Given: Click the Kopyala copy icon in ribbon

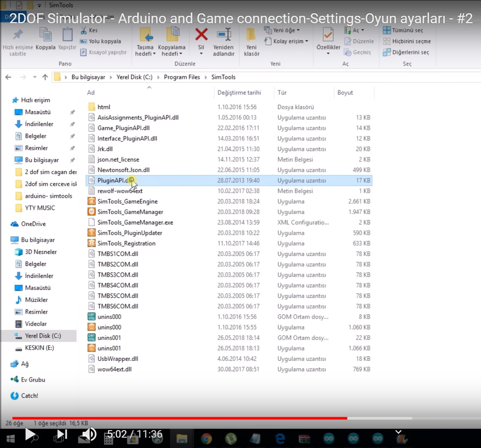Looking at the screenshot, I should click(45, 35).
